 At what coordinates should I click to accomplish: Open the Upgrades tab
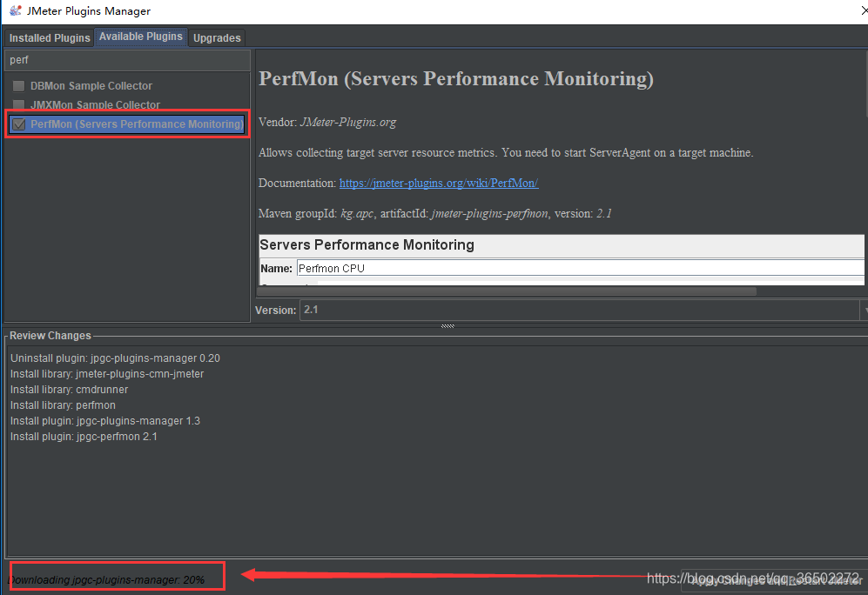pyautogui.click(x=217, y=37)
